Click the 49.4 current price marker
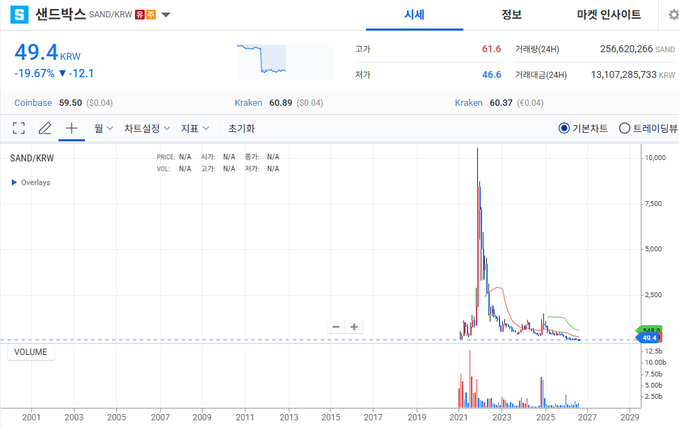Viewport: 679px width, 428px height. point(649,338)
